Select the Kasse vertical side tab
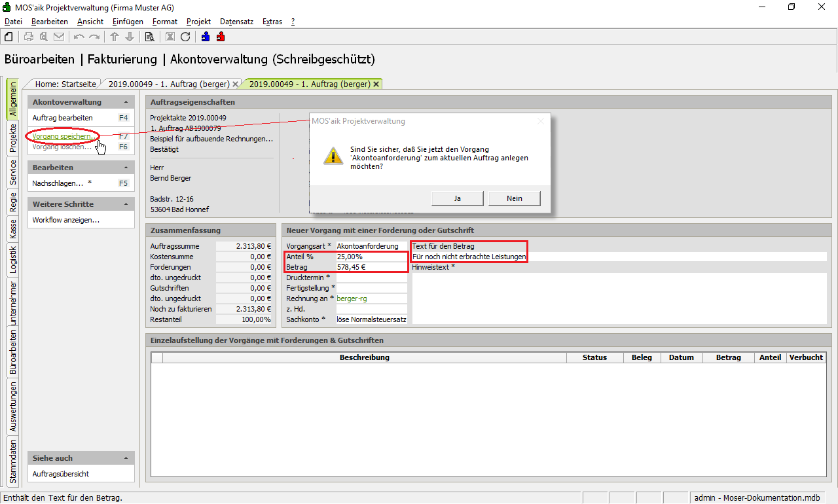The width and height of the screenshot is (838, 504). 13,229
